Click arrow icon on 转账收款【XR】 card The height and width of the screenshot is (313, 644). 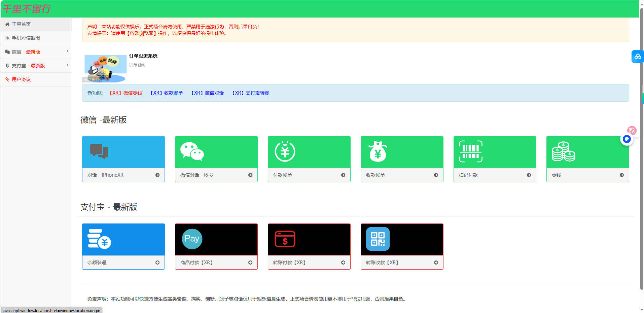[x=436, y=263]
